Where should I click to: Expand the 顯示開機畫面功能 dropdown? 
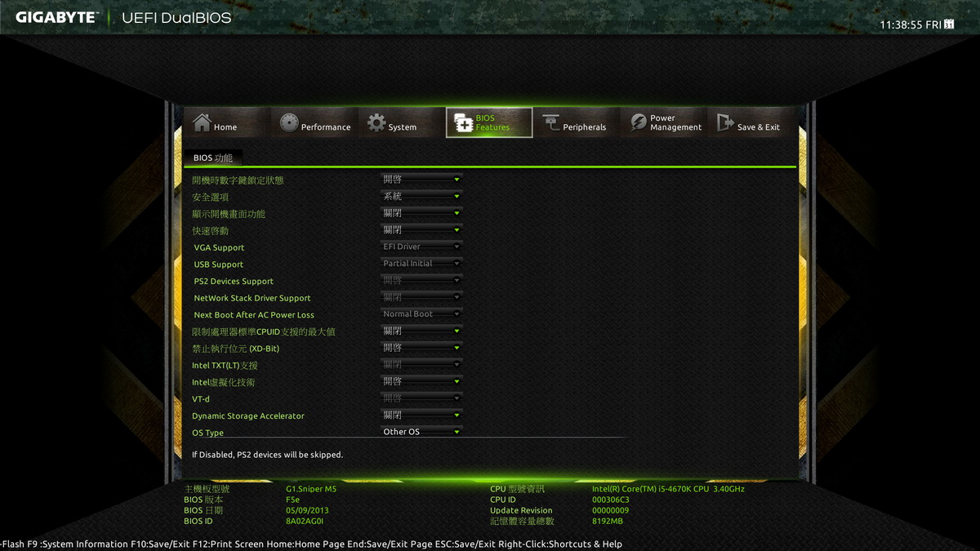(x=421, y=213)
